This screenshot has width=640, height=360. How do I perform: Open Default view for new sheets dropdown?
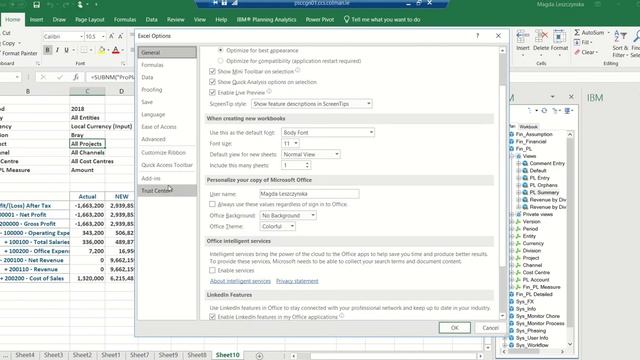coord(311,154)
